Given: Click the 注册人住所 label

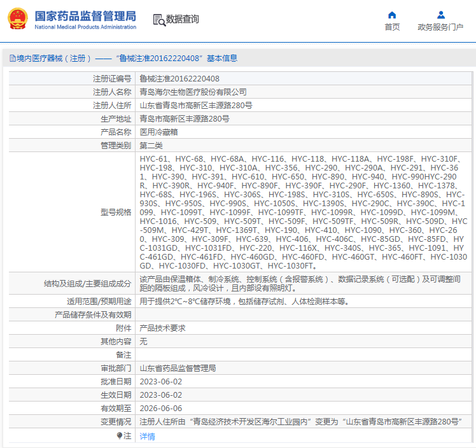Looking at the screenshot, I should point(112,106).
